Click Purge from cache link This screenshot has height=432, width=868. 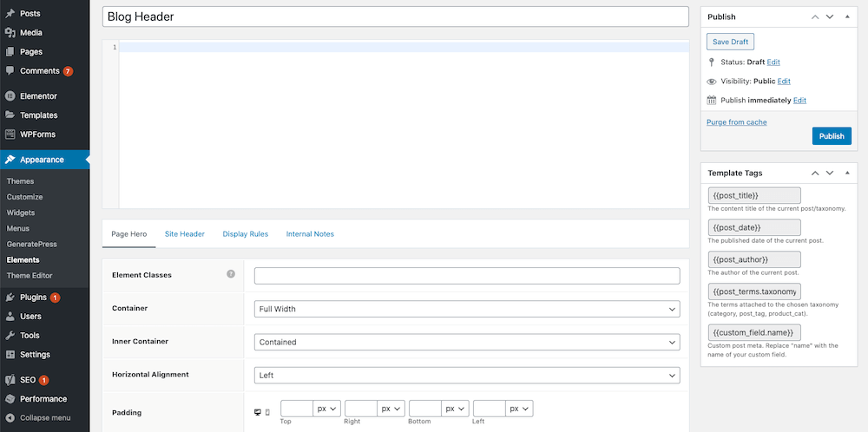tap(736, 122)
